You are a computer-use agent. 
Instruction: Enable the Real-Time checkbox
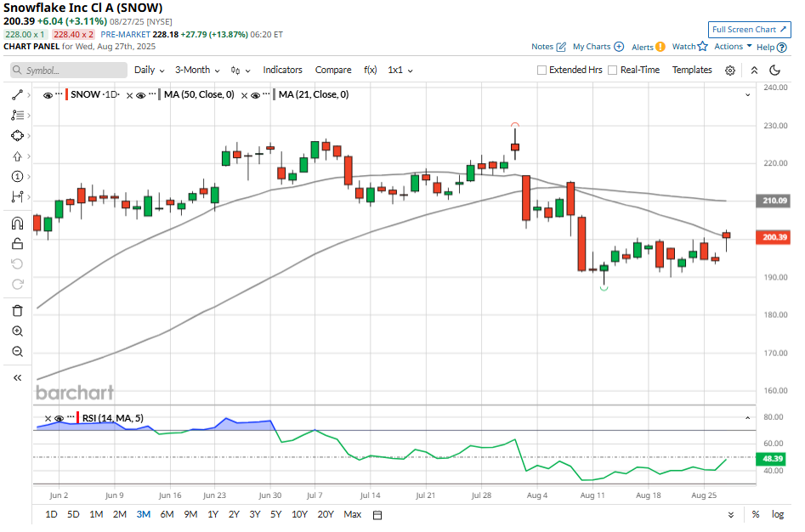[x=613, y=71]
